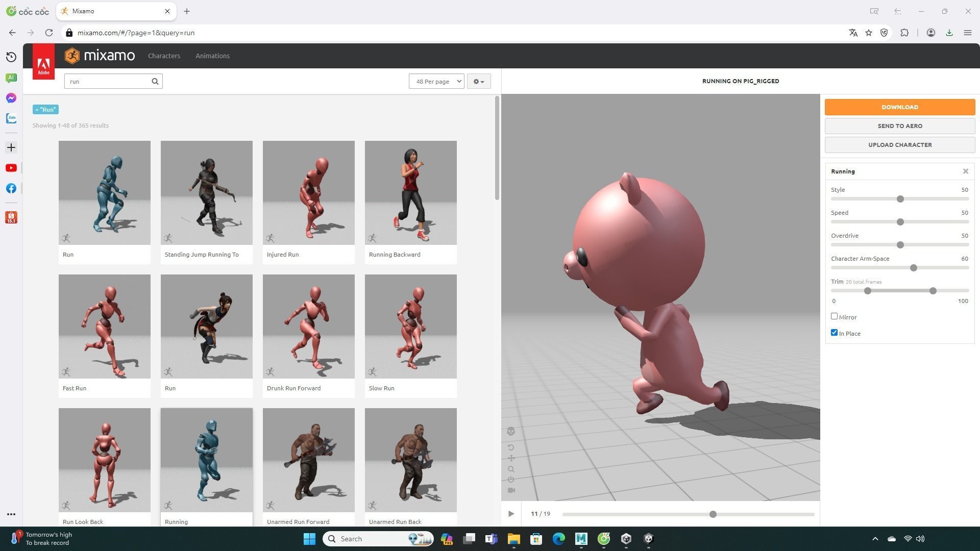980x551 pixels.
Task: Open the browser profile icon
Action: [x=931, y=33]
